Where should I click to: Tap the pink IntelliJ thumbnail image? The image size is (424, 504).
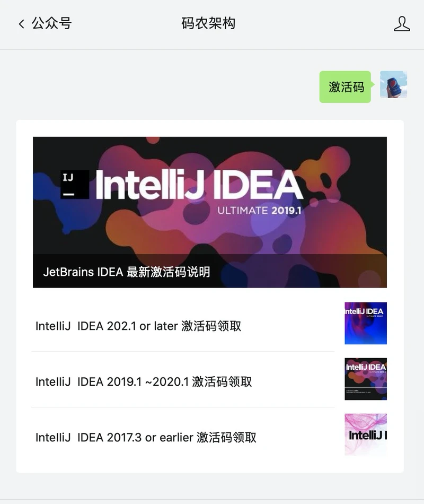pos(366,435)
